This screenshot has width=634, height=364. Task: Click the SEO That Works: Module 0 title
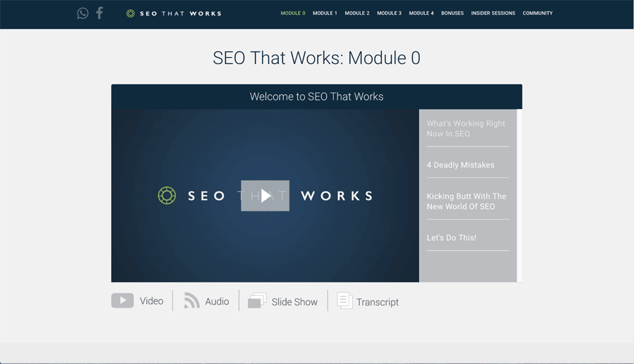(x=316, y=58)
